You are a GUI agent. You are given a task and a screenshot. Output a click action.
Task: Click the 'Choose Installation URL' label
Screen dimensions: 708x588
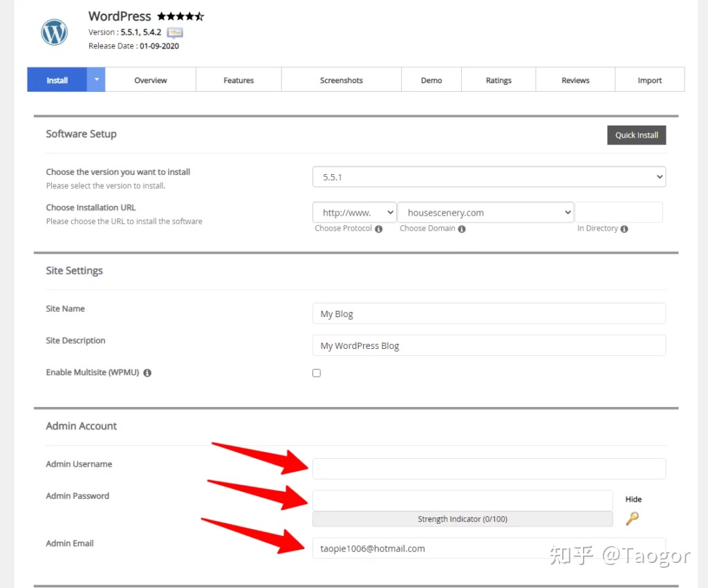pyautogui.click(x=91, y=207)
